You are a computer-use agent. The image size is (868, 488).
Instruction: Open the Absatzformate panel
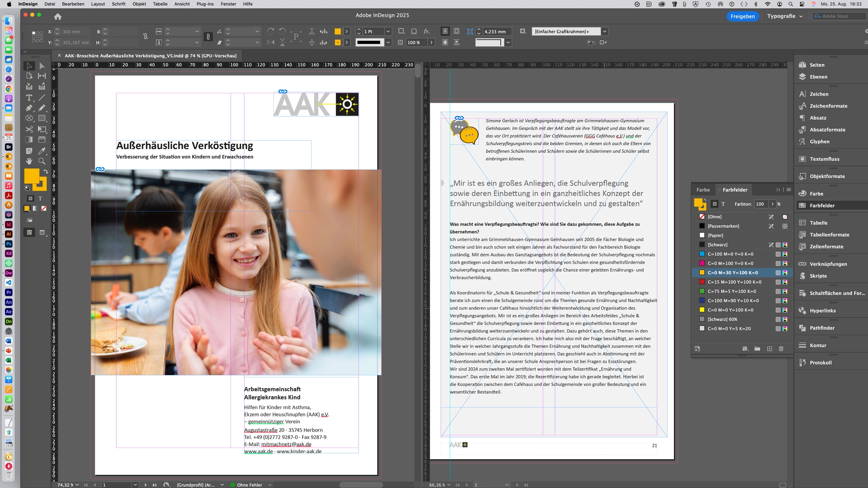tap(826, 129)
